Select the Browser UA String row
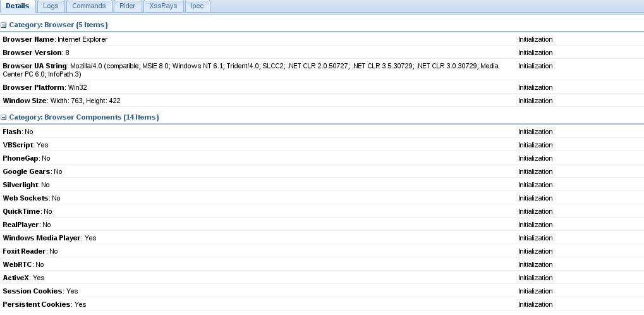Image resolution: width=644 pixels, height=315 pixels. pyautogui.click(x=322, y=70)
